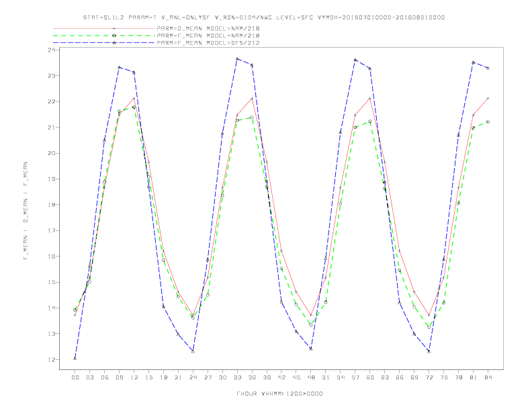Click x-axis tick label 60
Viewport: 532px width, 411px height.
click(x=370, y=377)
